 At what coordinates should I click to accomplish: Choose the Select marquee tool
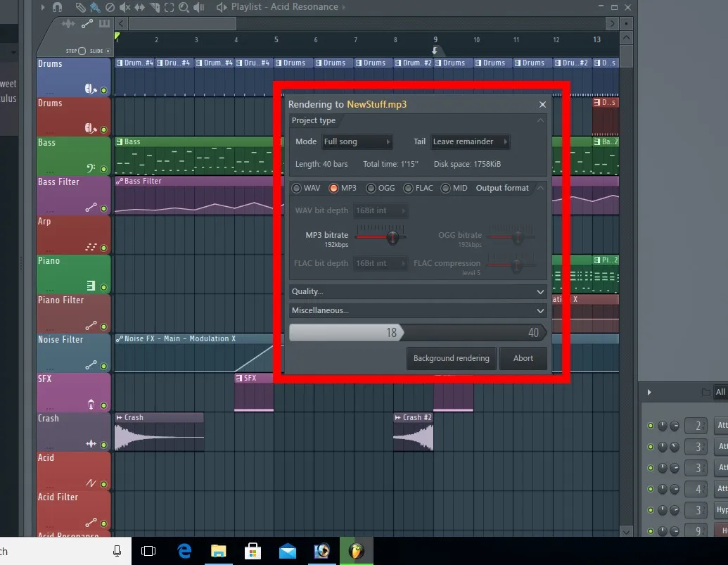tap(169, 7)
